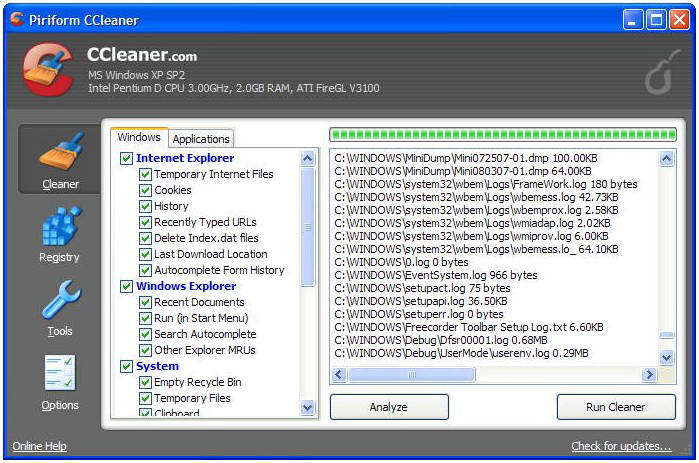Screen dimensions: 699x463
Task: Select the userenv.log 0.29MB line
Action: (x=461, y=353)
